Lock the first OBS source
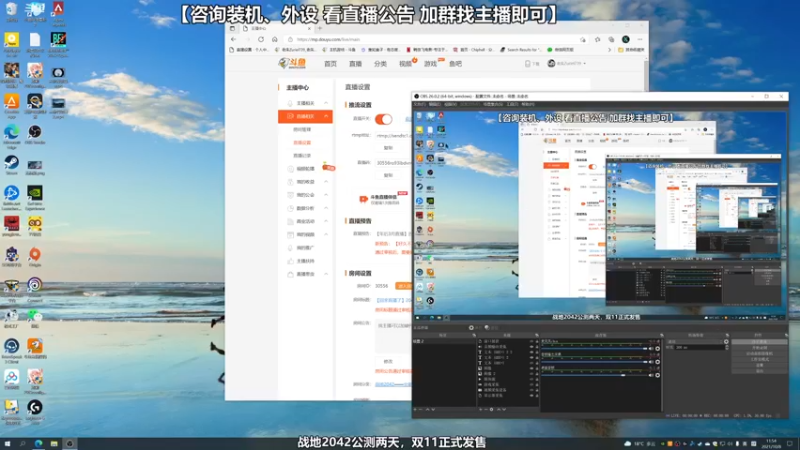Image resolution: width=800 pixels, height=450 pixels. pyautogui.click(x=537, y=341)
